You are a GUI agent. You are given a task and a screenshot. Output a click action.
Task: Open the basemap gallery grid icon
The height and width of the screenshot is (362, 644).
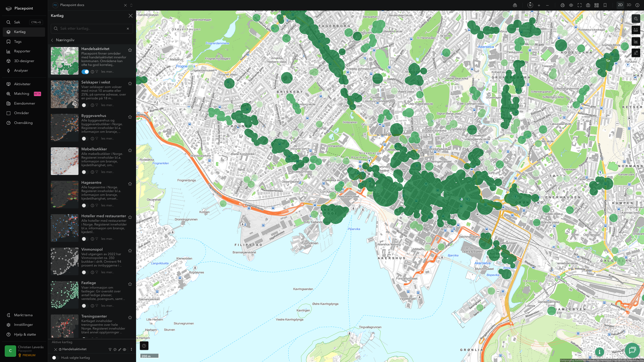click(596, 5)
